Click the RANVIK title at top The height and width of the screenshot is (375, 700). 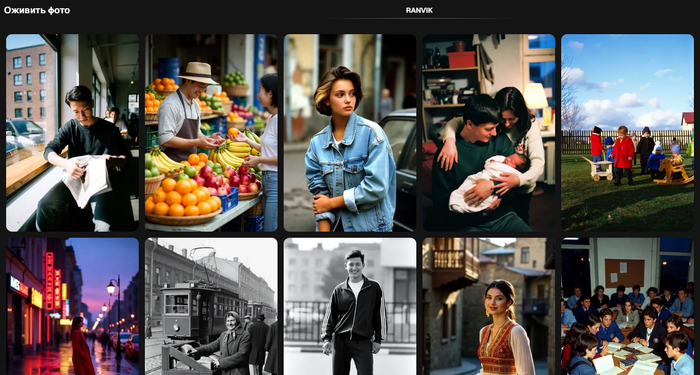click(419, 10)
